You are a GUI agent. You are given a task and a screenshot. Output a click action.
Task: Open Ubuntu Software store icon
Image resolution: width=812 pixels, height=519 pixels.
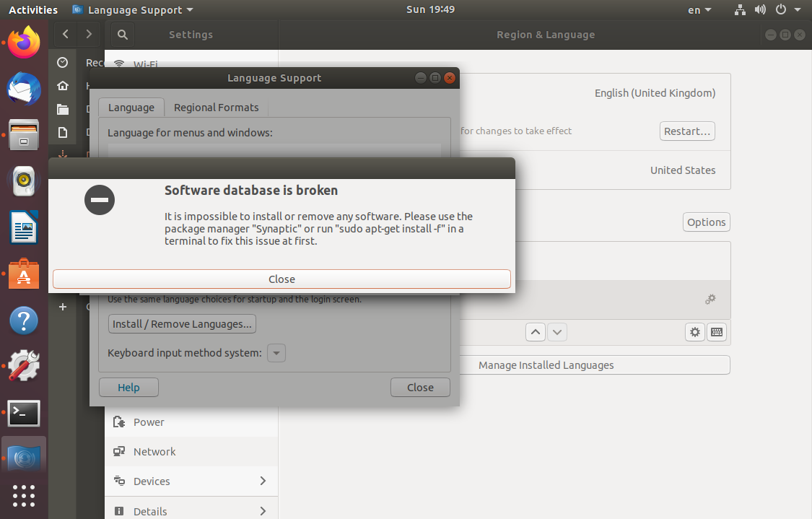24,274
